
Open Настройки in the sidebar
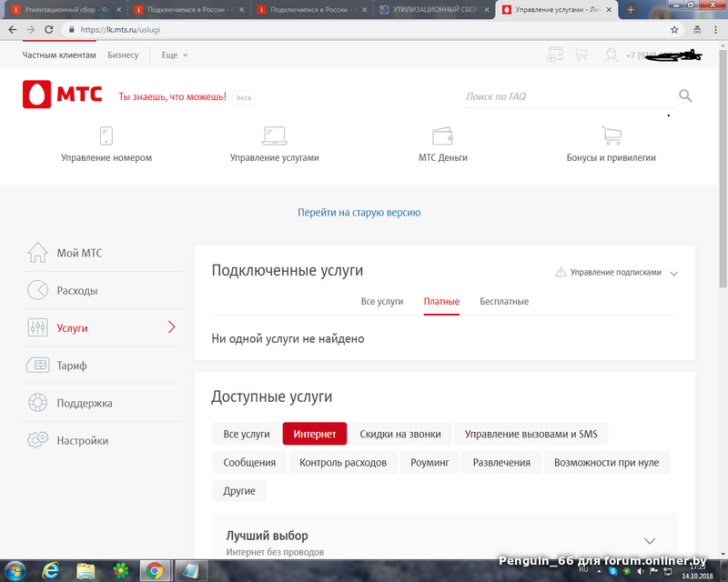[82, 441]
